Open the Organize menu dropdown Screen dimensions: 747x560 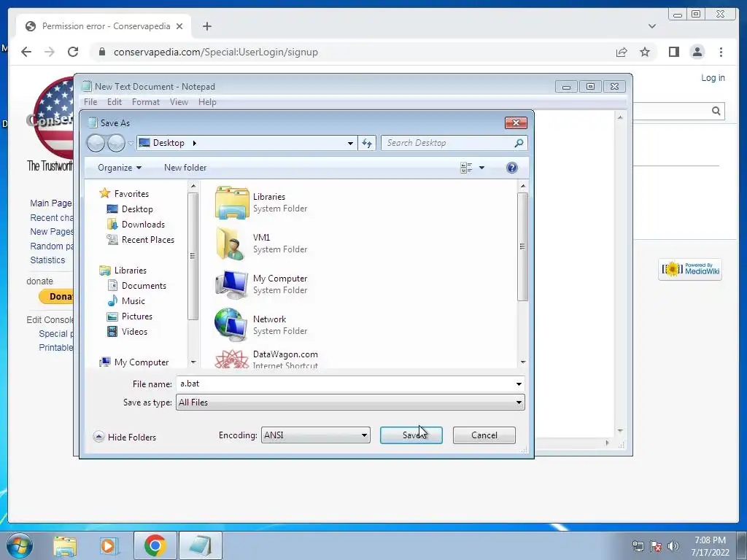[x=120, y=168]
